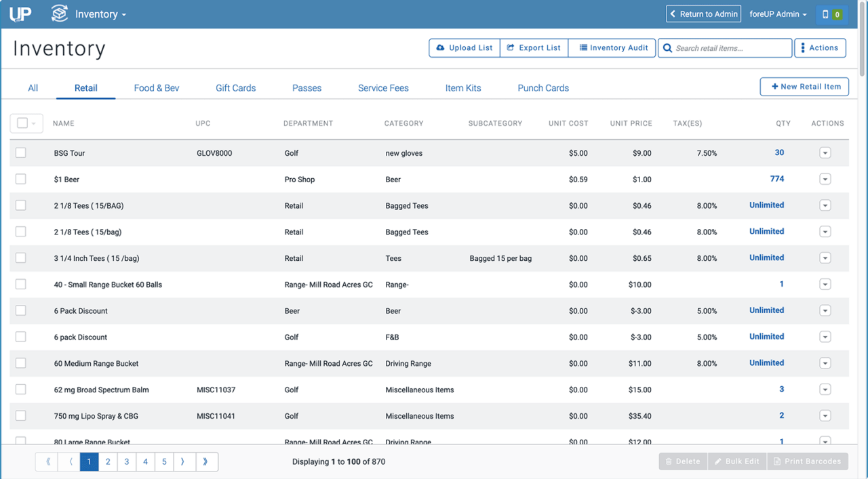This screenshot has width=868, height=479.
Task: Go to first page with double-left arrows
Action: pyautogui.click(x=47, y=462)
